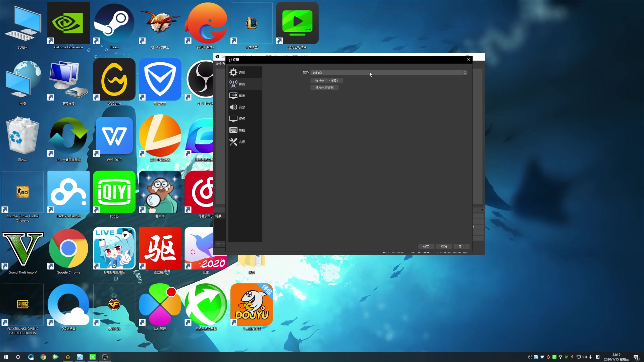The image size is (644, 362).
Task: Click the volume icon in system tray
Action: [585, 357]
